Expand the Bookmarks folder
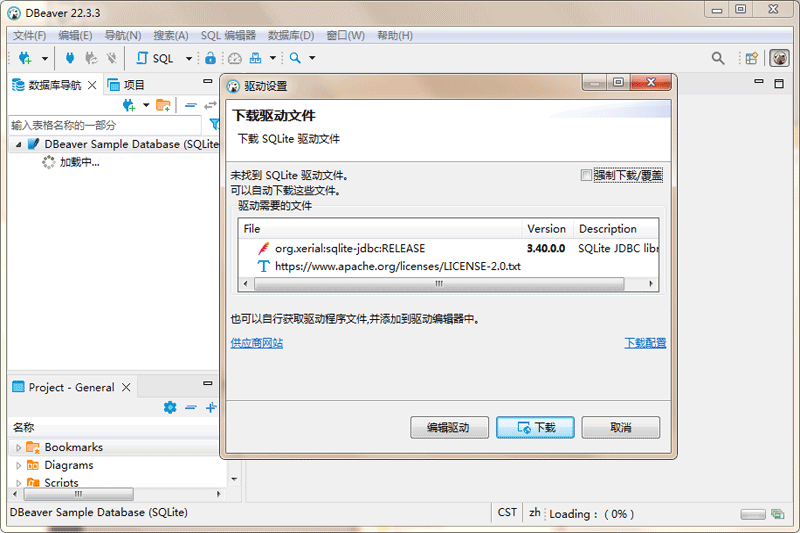800x533 pixels. point(18,448)
